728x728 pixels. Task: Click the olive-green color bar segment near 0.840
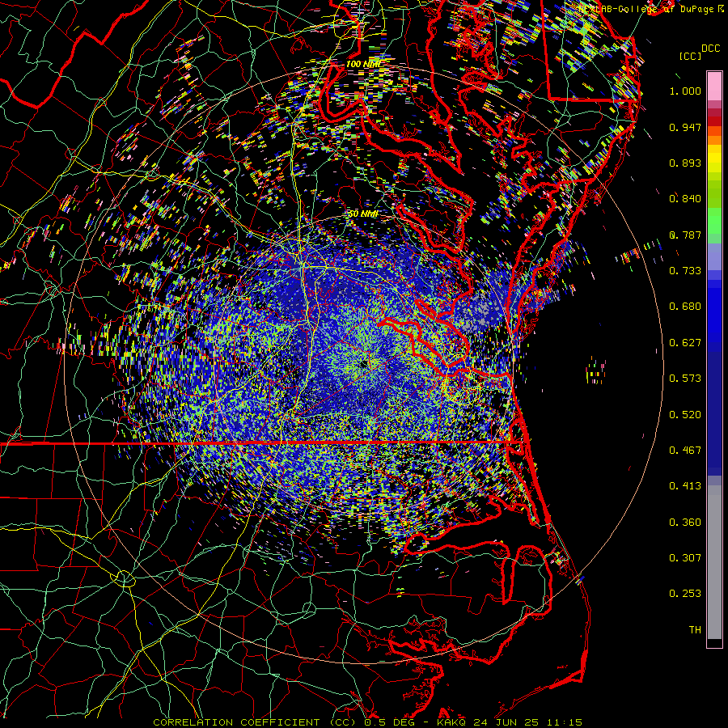coord(714,194)
